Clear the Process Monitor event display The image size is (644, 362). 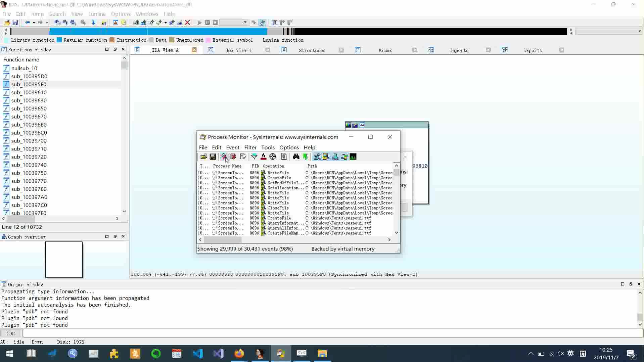pos(243,157)
